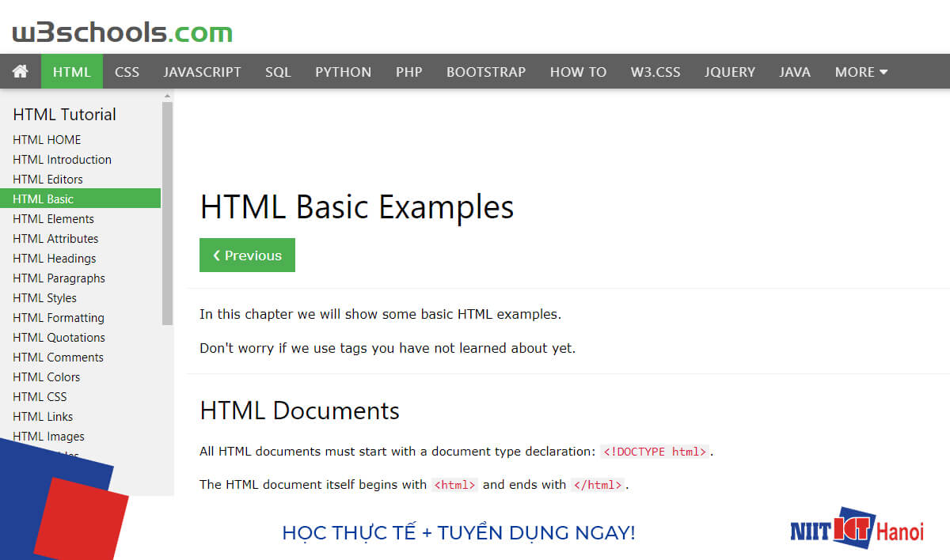Screen dimensions: 950x560
Task: Expand the MORE navigation dropdown
Action: [861, 71]
